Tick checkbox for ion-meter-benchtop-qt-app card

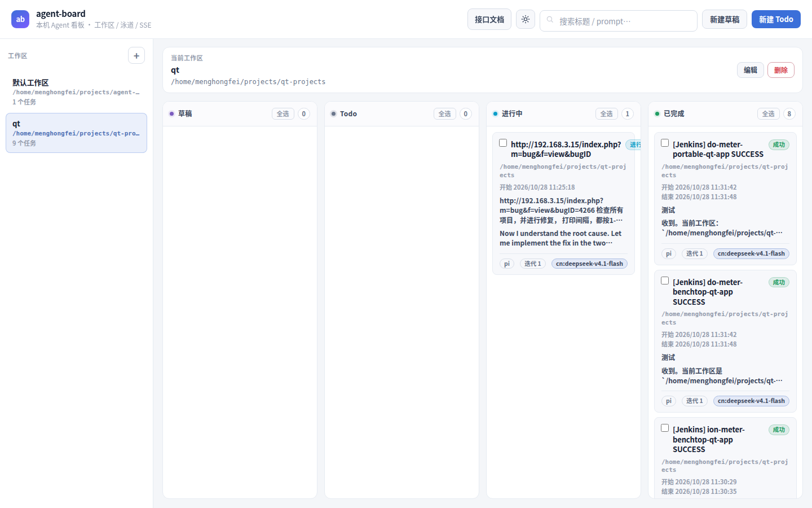tap(665, 428)
